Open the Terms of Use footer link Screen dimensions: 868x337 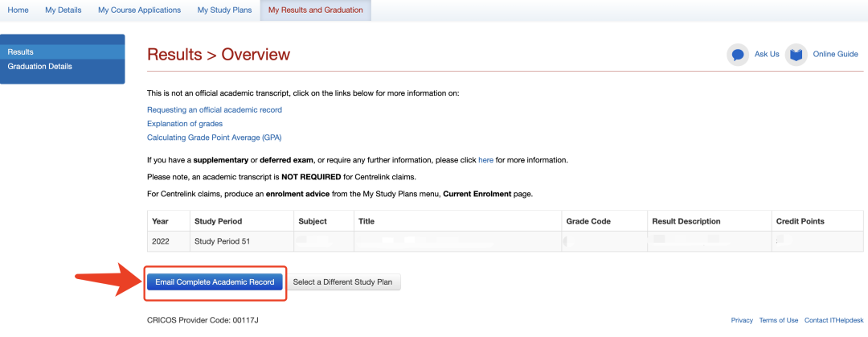tap(778, 320)
